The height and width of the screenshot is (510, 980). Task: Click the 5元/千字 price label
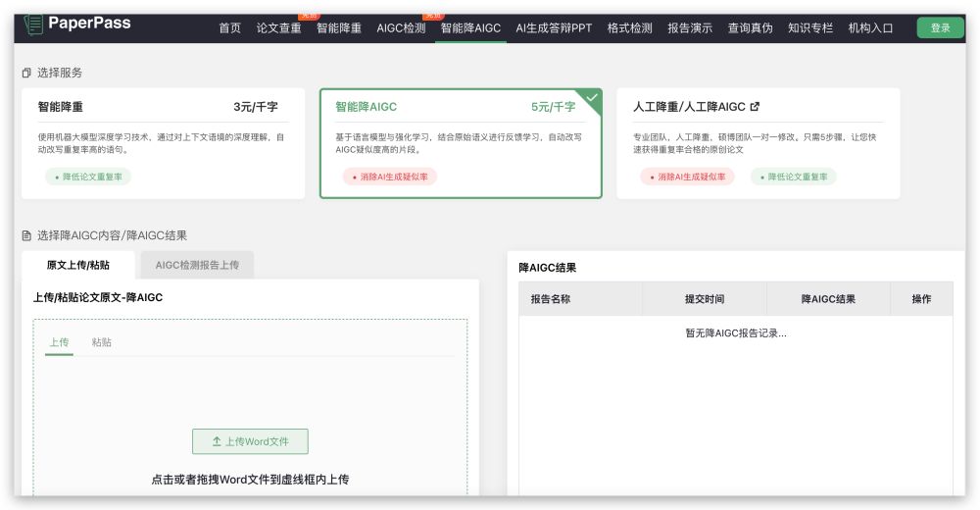[x=553, y=107]
